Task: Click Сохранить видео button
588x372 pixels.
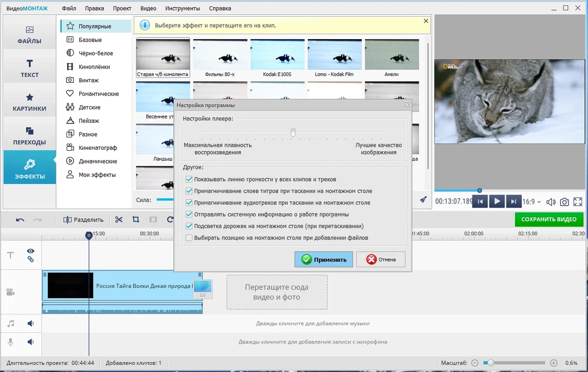Action: coord(549,219)
